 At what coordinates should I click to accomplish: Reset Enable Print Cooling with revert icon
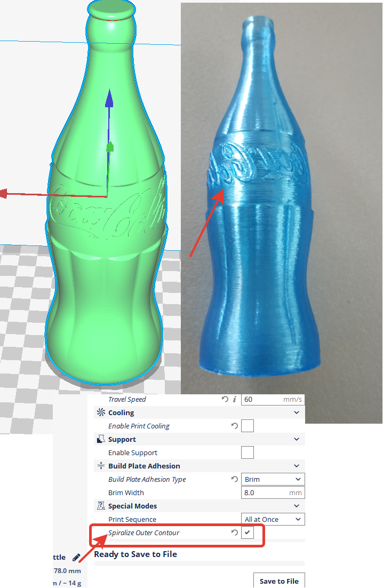[x=235, y=426]
